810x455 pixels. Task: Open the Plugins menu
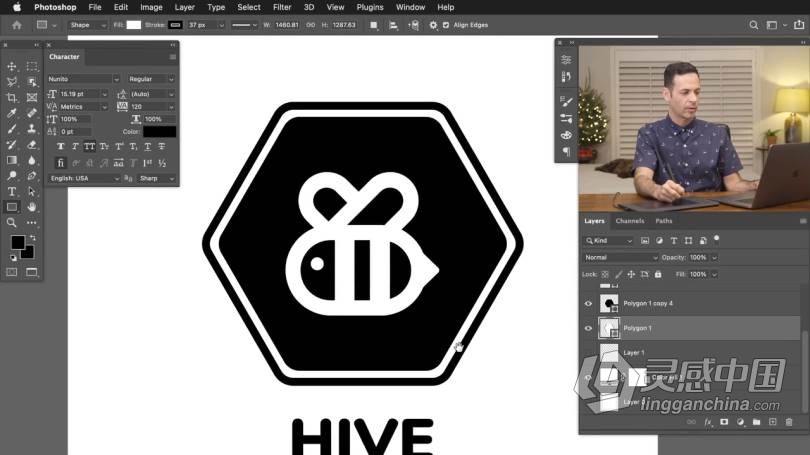(370, 7)
